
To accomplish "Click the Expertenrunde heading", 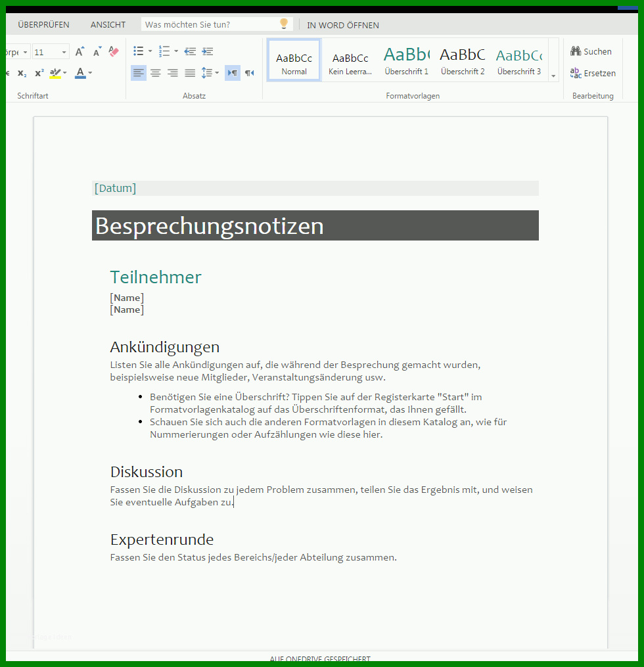I will click(162, 540).
